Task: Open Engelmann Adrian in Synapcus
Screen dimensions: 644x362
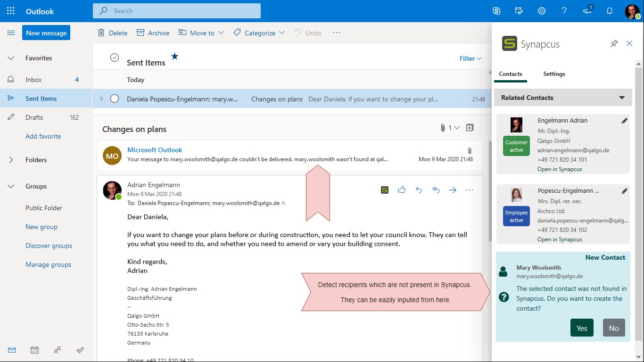Action: [560, 169]
